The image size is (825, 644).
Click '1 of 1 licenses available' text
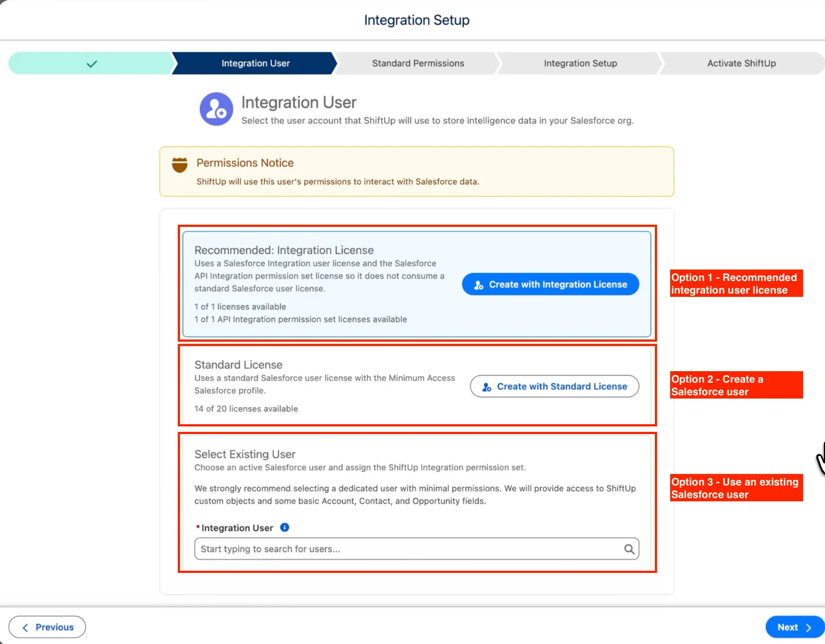pyautogui.click(x=240, y=307)
